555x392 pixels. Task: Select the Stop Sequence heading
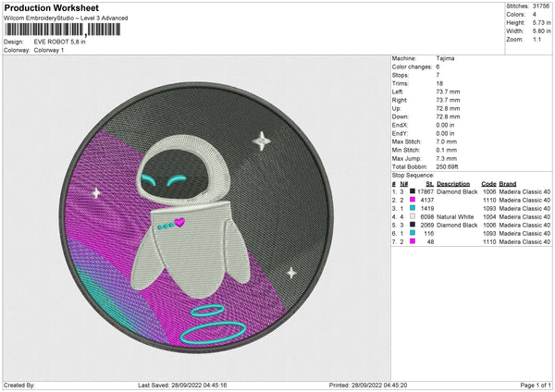point(413,175)
